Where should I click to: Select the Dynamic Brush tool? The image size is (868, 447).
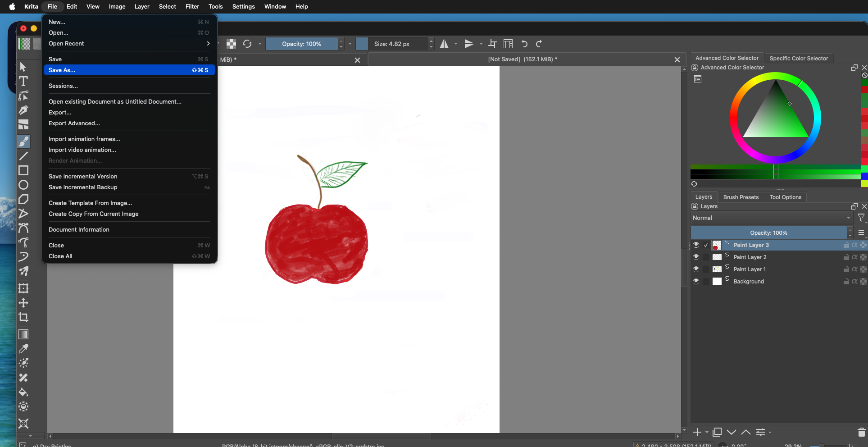point(23,257)
